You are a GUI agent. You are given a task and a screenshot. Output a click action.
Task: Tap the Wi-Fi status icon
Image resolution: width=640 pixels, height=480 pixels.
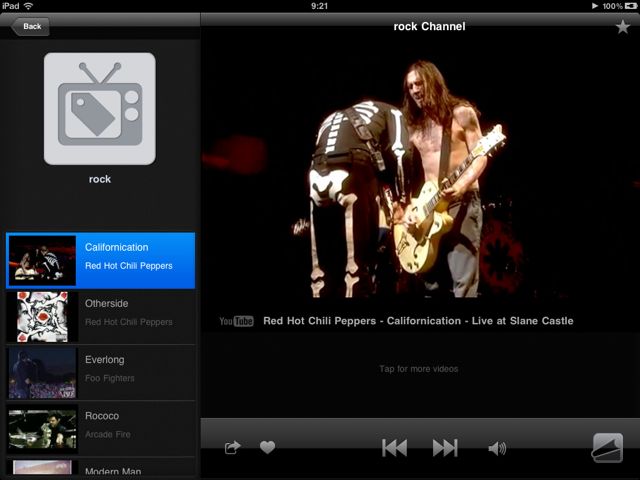(x=29, y=6)
